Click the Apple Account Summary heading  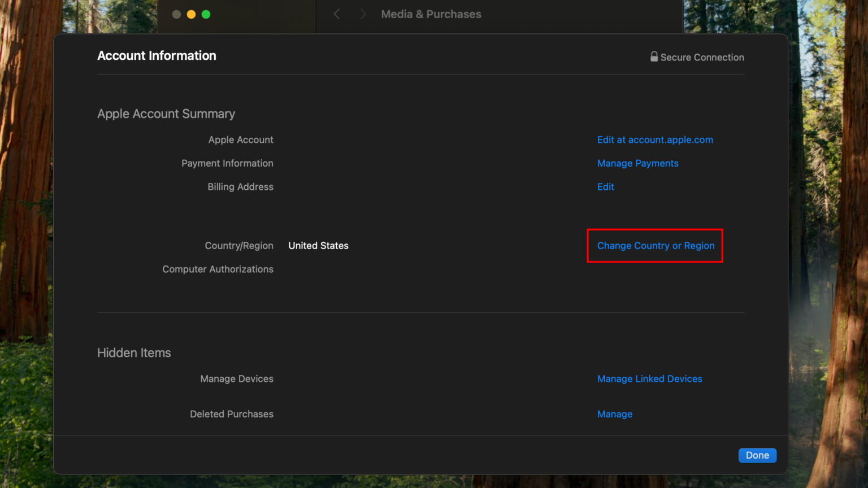point(166,114)
